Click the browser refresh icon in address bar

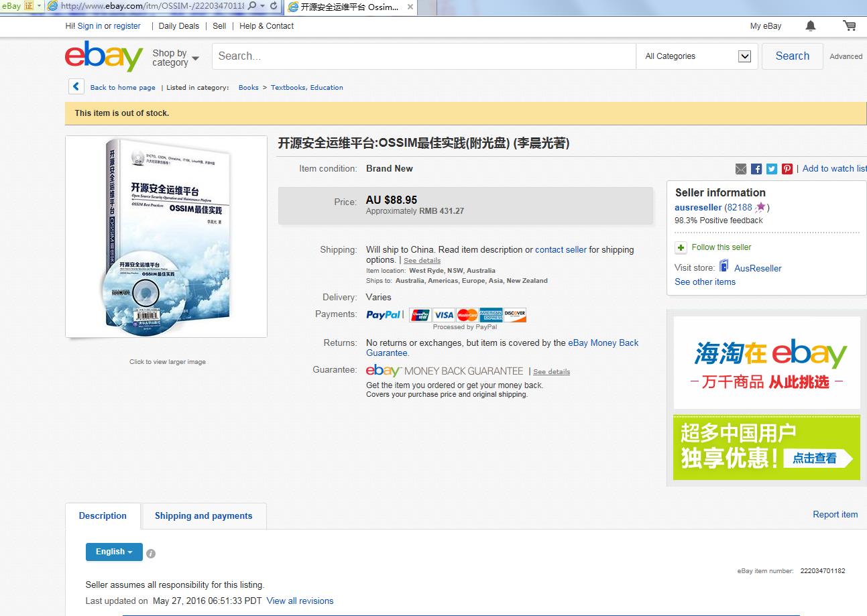(274, 5)
